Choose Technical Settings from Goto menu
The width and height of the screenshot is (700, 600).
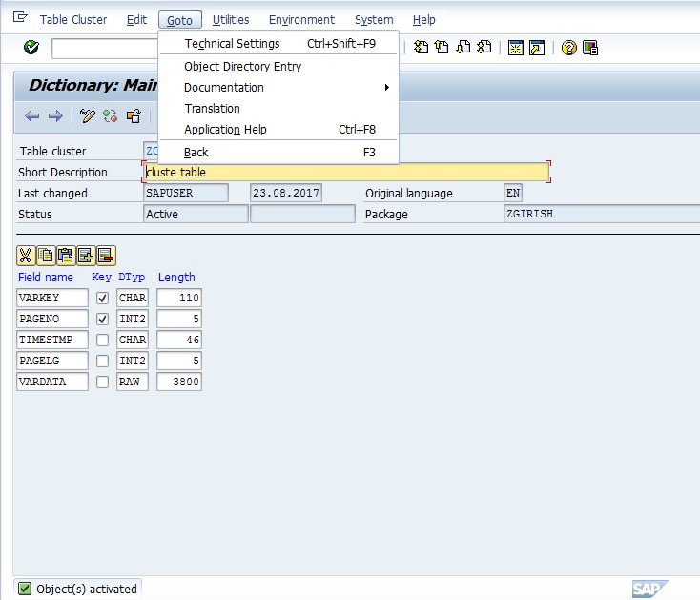tap(278, 43)
